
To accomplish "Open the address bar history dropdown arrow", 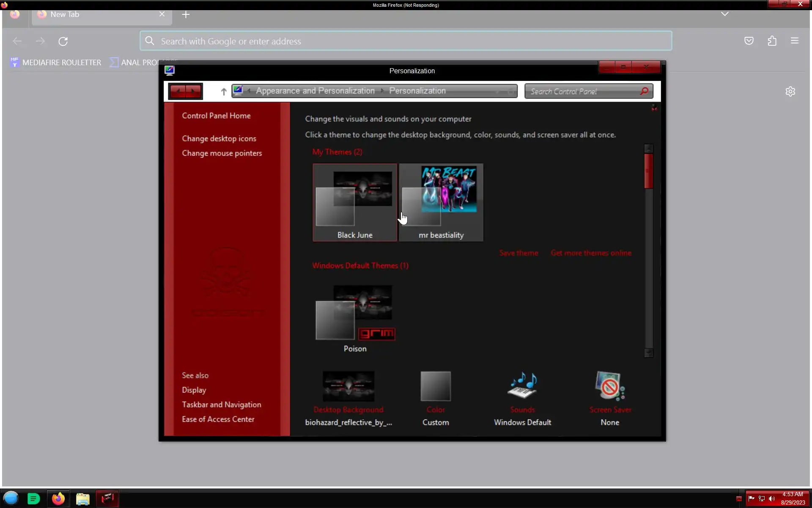I will coord(498,91).
